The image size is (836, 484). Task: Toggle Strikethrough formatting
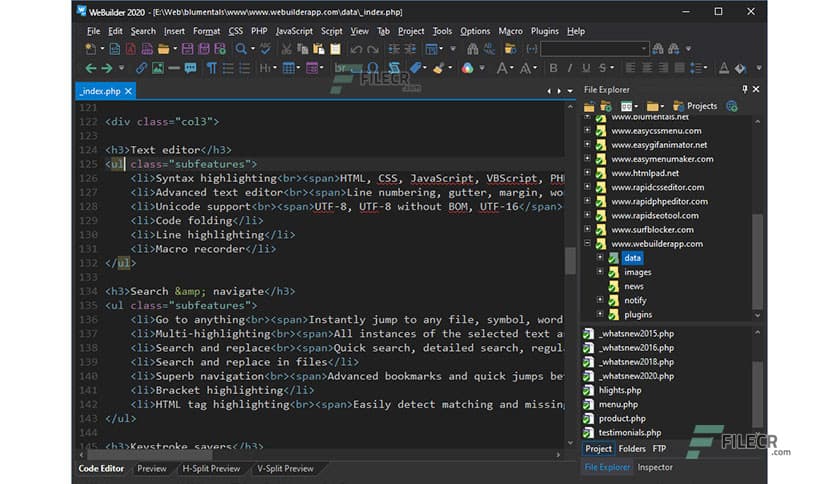pos(602,68)
